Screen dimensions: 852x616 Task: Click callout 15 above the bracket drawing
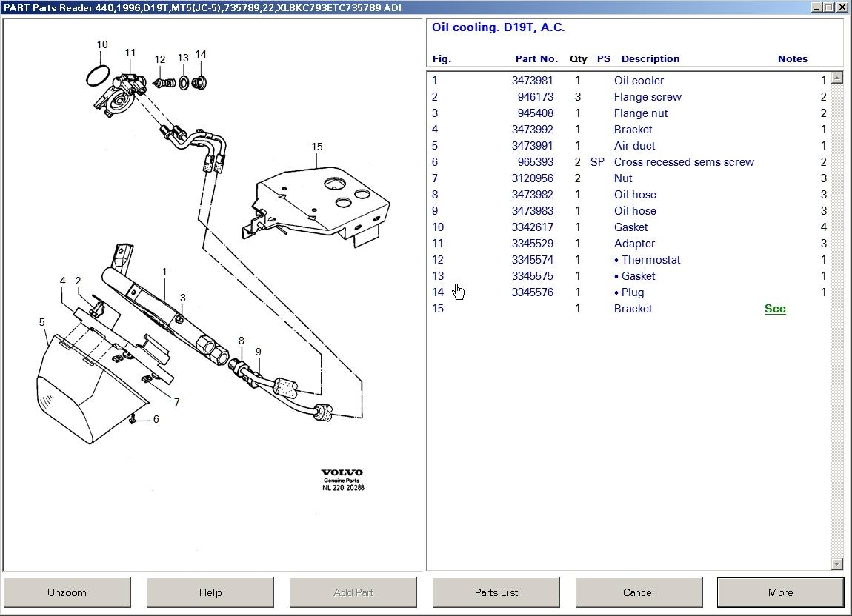click(317, 147)
